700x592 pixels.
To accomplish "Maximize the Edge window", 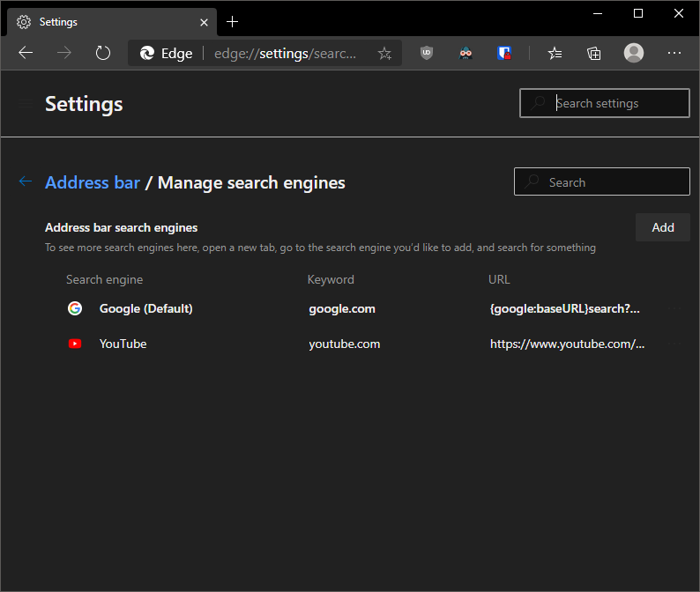I will click(x=638, y=13).
